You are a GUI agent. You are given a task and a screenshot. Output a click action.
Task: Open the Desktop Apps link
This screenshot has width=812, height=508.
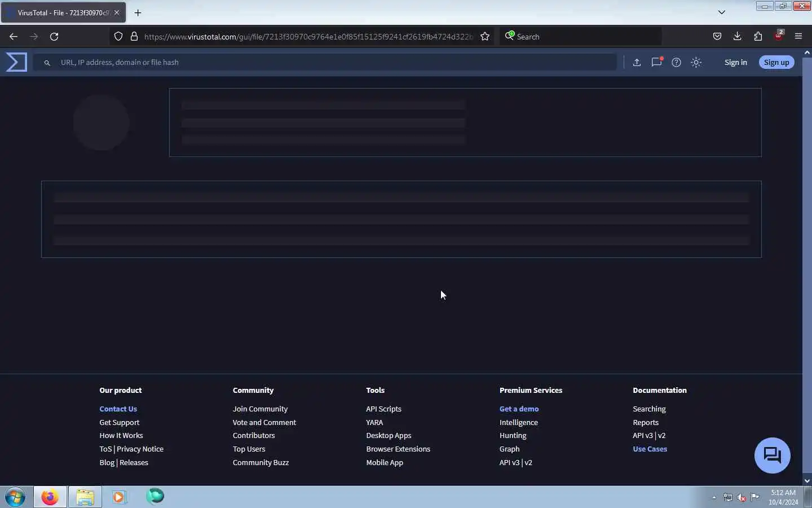389,436
